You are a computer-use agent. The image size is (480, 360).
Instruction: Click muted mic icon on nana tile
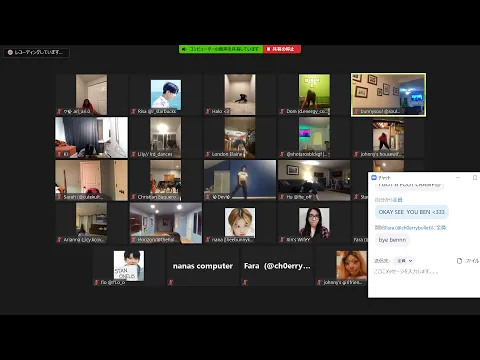[x=208, y=240]
